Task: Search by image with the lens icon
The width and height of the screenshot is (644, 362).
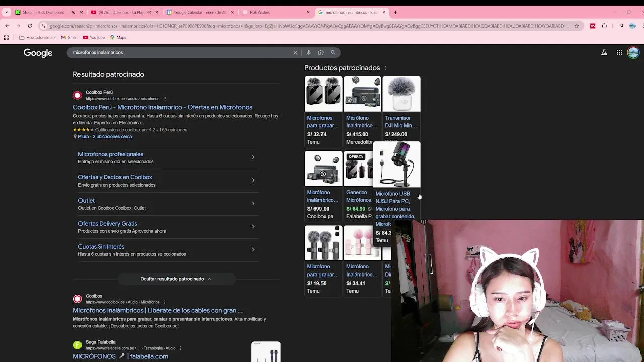Action: (320, 52)
